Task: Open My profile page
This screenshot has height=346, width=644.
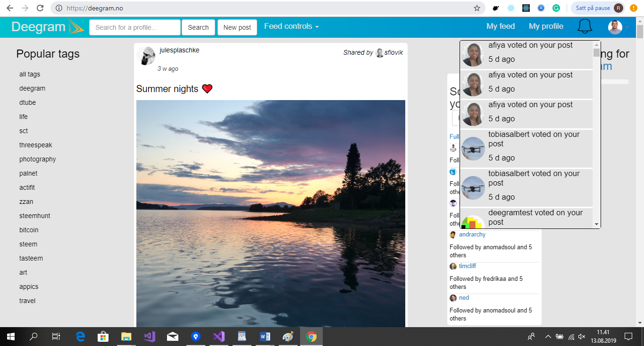Action: (x=546, y=26)
